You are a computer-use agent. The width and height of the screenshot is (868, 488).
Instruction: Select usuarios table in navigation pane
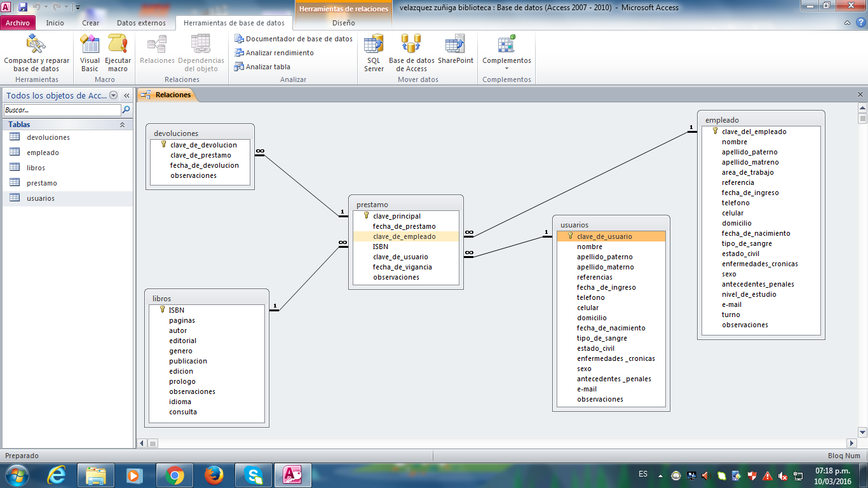pyautogui.click(x=67, y=198)
